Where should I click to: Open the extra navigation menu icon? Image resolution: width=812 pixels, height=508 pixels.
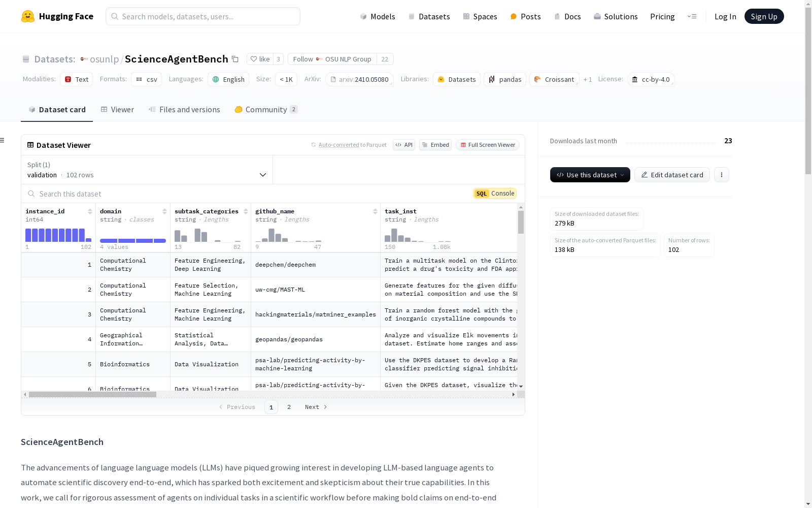pos(692,16)
